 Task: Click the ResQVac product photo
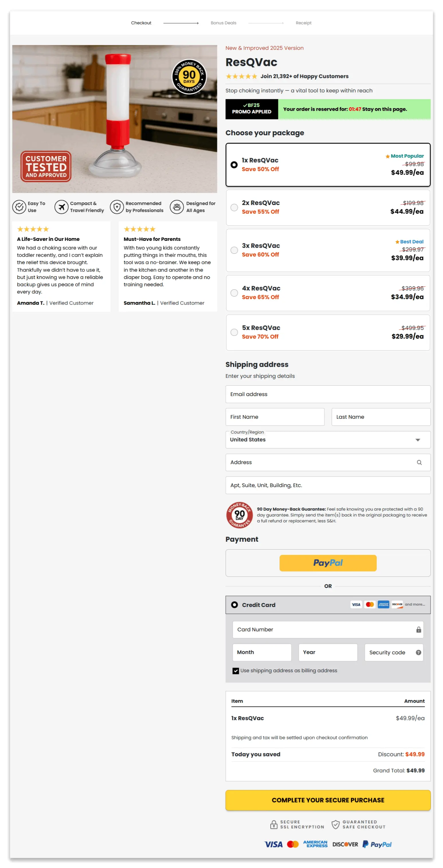pos(114,119)
